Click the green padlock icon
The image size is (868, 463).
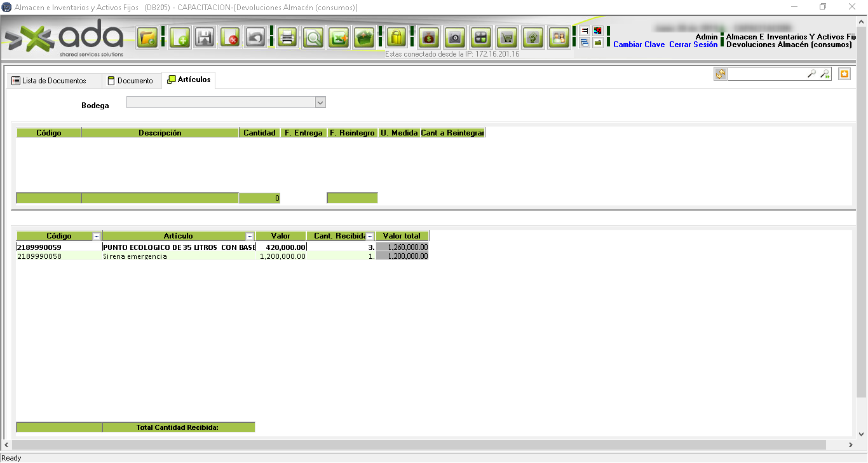coord(396,38)
